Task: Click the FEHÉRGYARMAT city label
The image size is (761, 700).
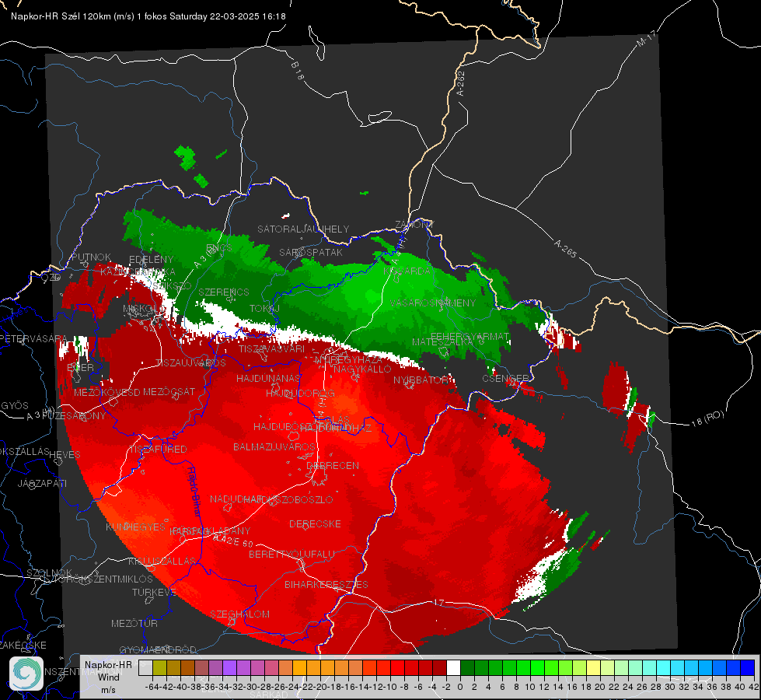Action: click(x=470, y=336)
